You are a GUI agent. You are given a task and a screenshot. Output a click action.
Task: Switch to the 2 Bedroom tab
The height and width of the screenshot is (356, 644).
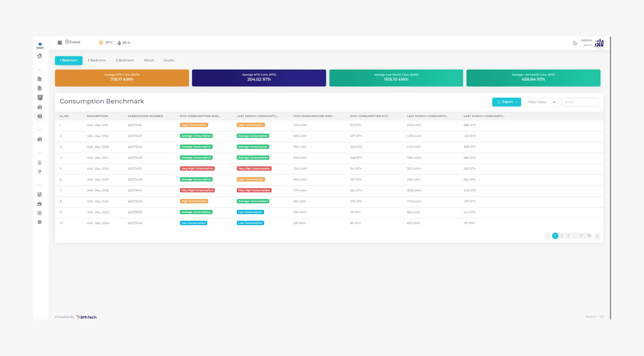pyautogui.click(x=97, y=60)
